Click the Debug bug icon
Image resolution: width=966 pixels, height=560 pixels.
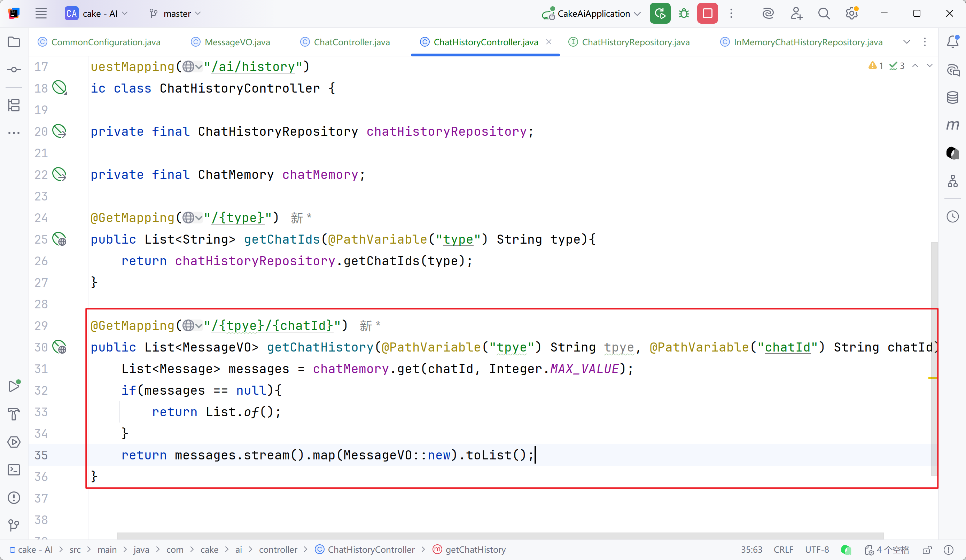684,14
